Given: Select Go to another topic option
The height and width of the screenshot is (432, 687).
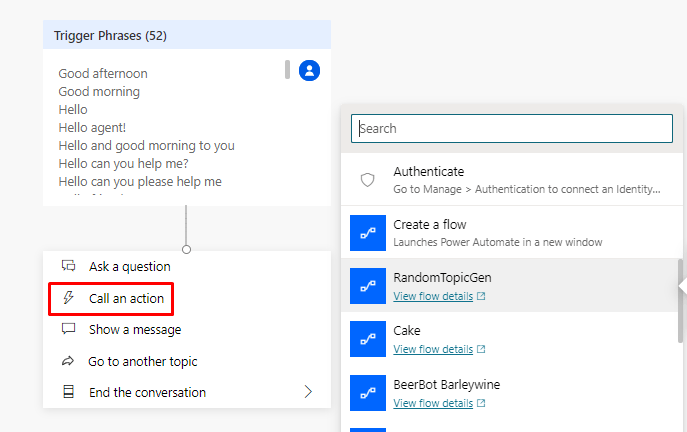Looking at the screenshot, I should click(142, 361).
